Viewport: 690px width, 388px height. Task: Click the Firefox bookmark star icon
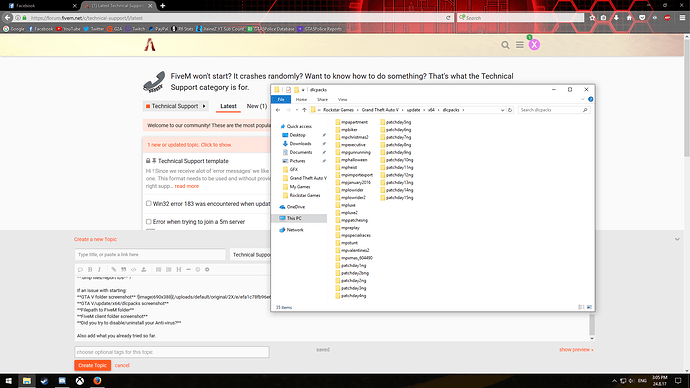click(x=592, y=18)
